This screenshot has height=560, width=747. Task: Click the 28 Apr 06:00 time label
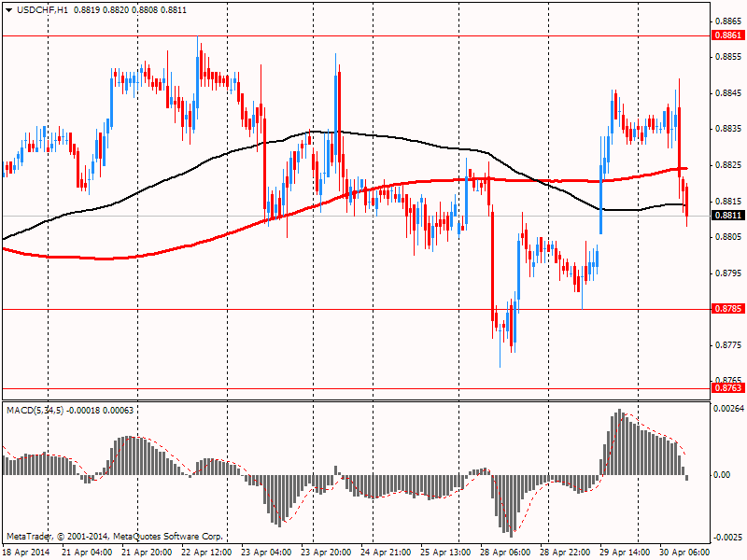(505, 553)
